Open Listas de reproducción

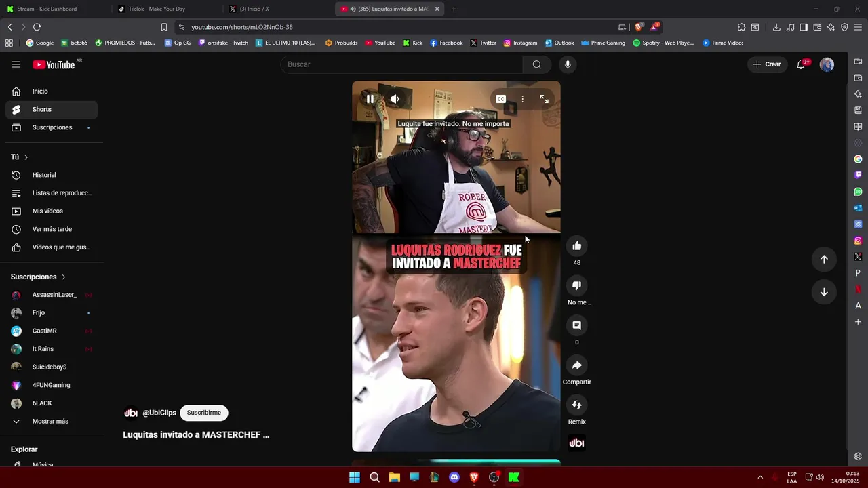(x=52, y=193)
